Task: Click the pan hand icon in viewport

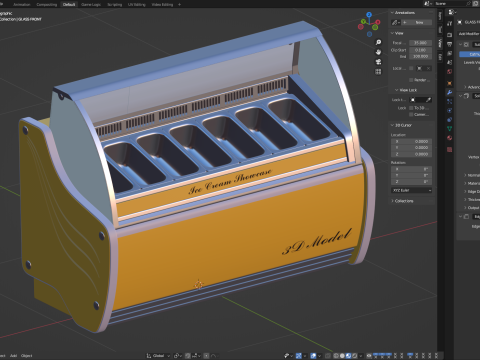Action: (x=378, y=52)
